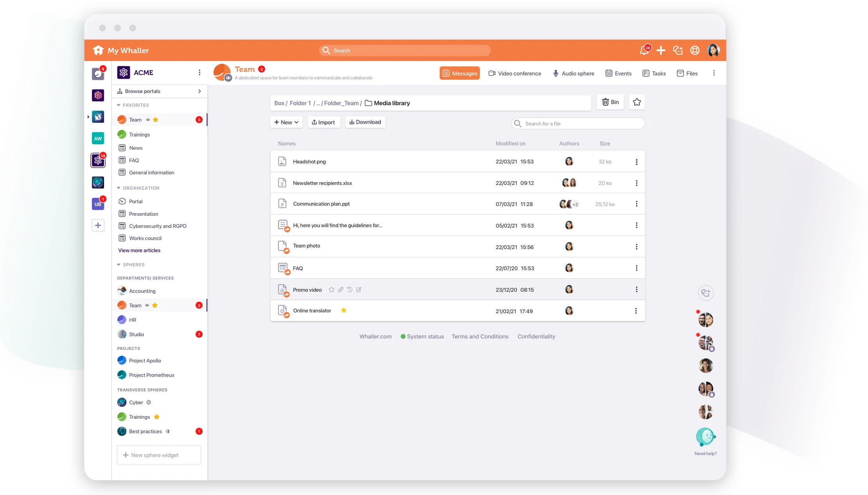Open the Video conference tab
This screenshot has width=868, height=495.
(x=515, y=74)
